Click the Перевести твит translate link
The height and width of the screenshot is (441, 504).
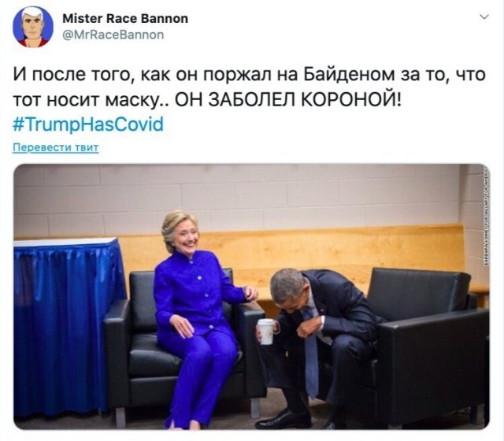pos(56,147)
